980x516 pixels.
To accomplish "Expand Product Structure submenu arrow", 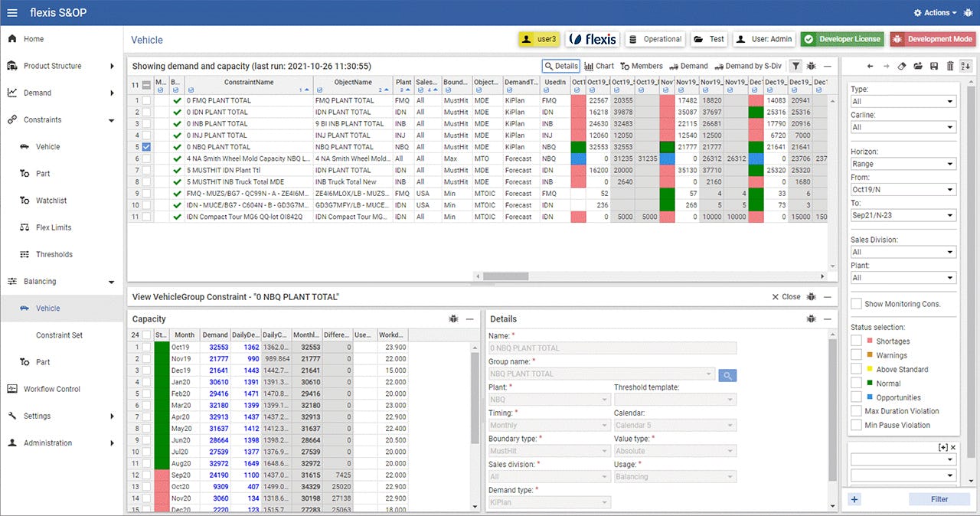I will [x=112, y=66].
